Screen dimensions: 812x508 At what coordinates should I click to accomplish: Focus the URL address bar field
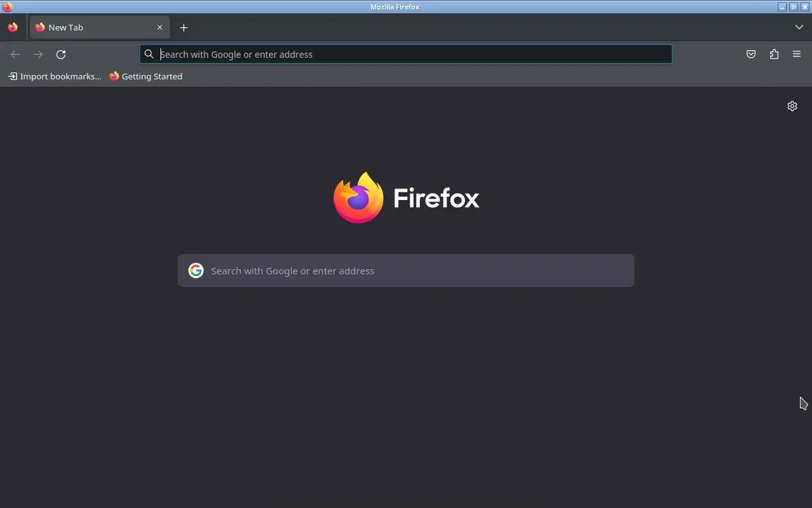click(x=406, y=54)
